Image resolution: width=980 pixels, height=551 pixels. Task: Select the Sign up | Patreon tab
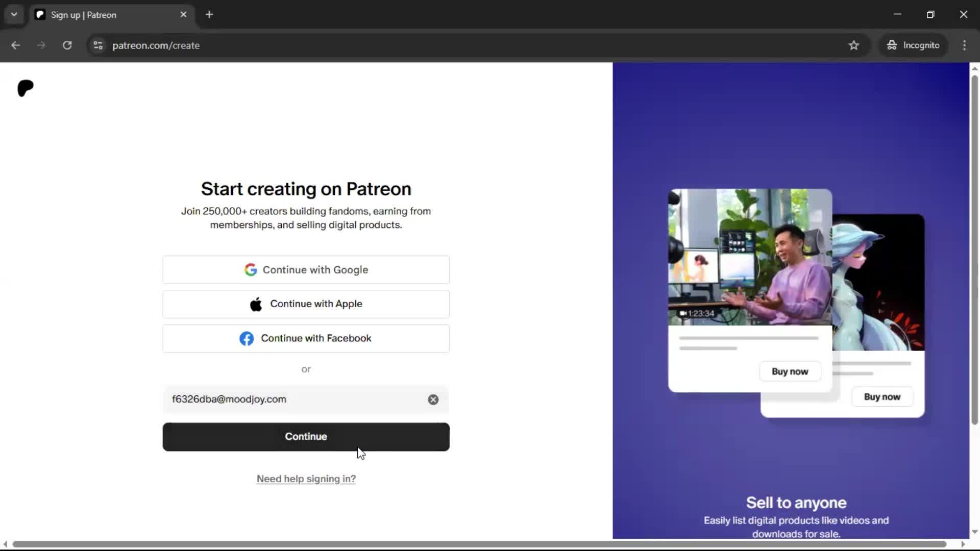[111, 15]
